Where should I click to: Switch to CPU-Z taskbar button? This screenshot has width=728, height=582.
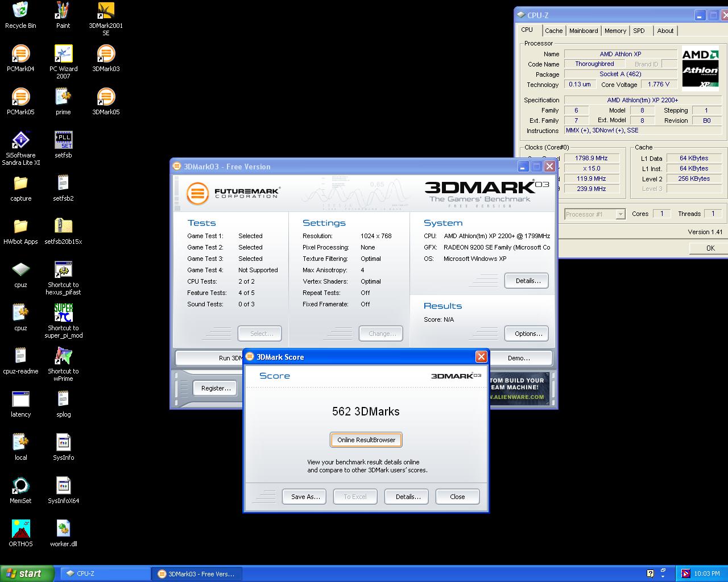pyautogui.click(x=105, y=573)
